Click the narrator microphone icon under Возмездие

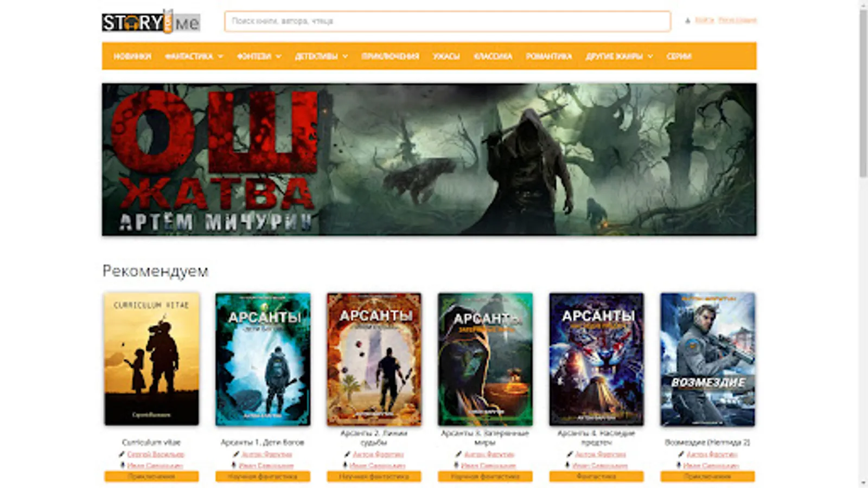click(679, 466)
